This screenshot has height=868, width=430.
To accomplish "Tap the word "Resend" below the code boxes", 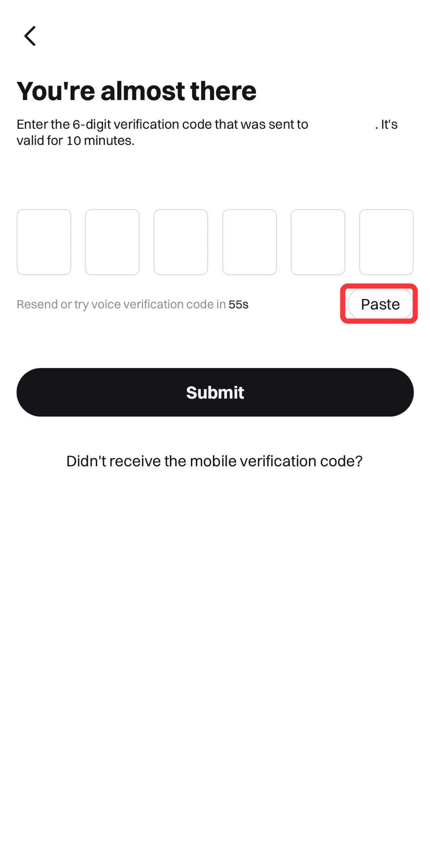I will (x=37, y=304).
